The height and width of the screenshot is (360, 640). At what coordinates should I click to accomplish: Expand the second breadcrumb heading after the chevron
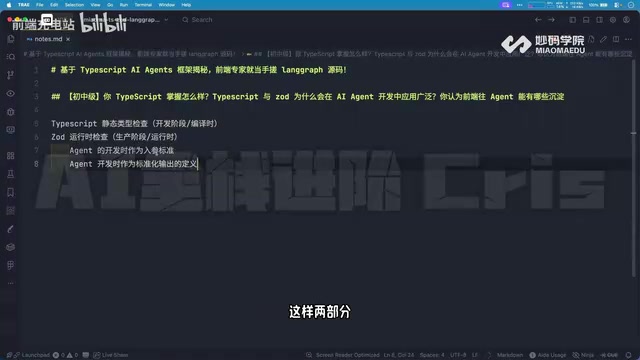(x=442, y=54)
